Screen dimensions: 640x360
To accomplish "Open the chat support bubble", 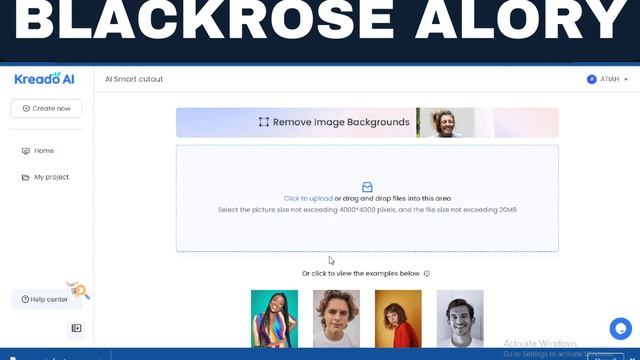I will [620, 329].
